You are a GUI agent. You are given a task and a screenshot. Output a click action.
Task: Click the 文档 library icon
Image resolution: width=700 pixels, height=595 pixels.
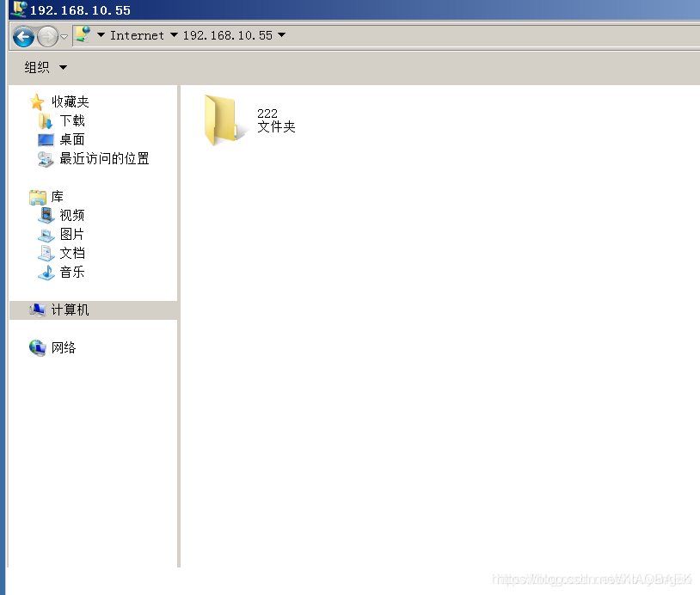pos(46,254)
